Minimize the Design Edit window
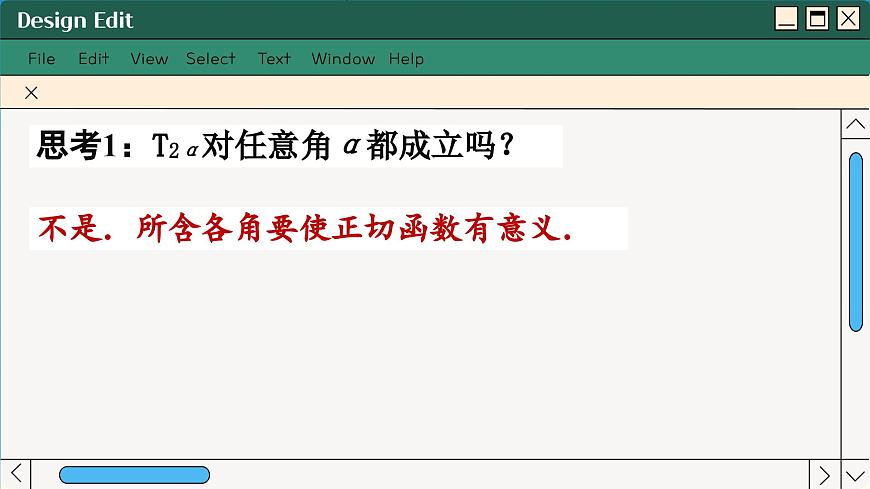Screen dimensions: 870x489 pos(786,18)
